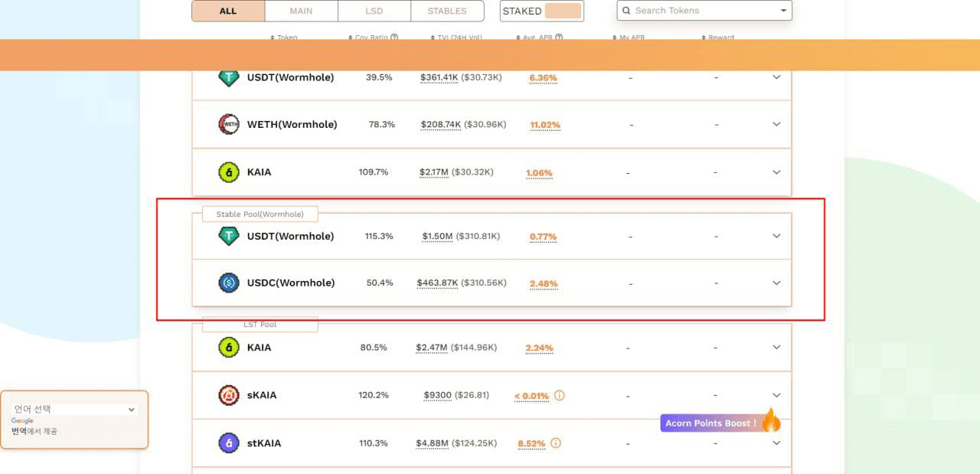Click the fire icon beside Acorn Points Boost

771,420
